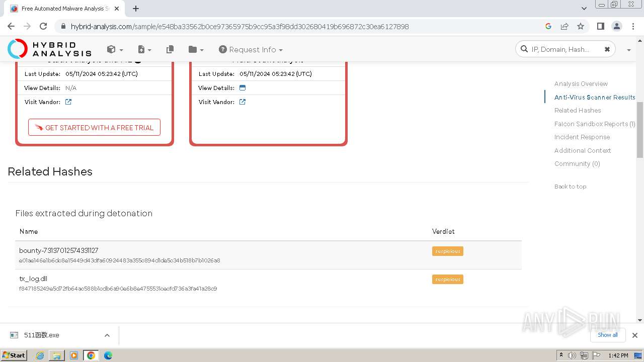
Task: Open the Visit Vendor link in left card
Action: click(68, 102)
